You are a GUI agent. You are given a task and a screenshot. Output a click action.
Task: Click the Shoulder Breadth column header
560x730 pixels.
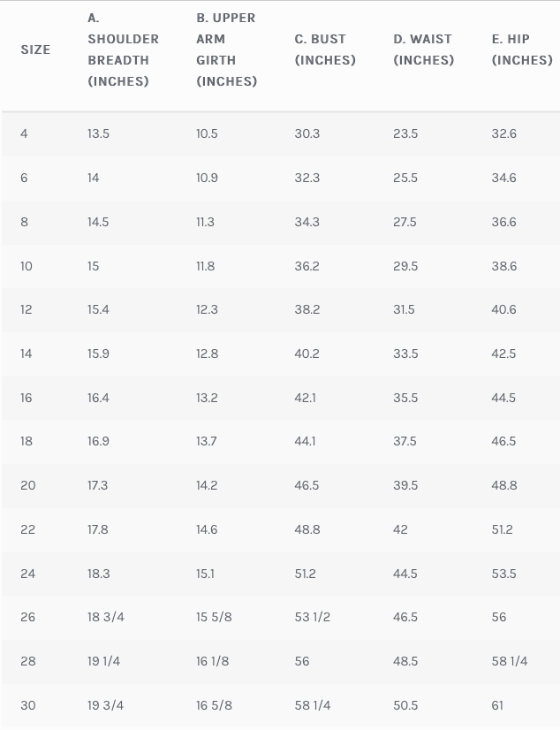click(x=123, y=49)
